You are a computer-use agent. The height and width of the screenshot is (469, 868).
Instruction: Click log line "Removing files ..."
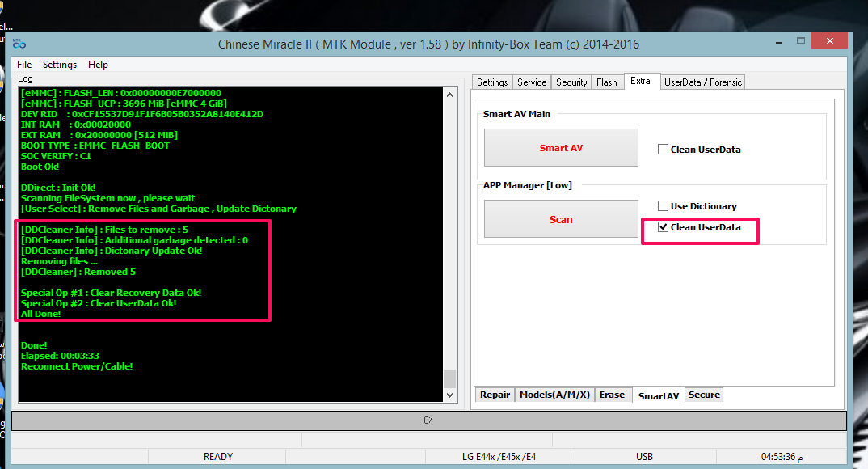click(x=59, y=261)
